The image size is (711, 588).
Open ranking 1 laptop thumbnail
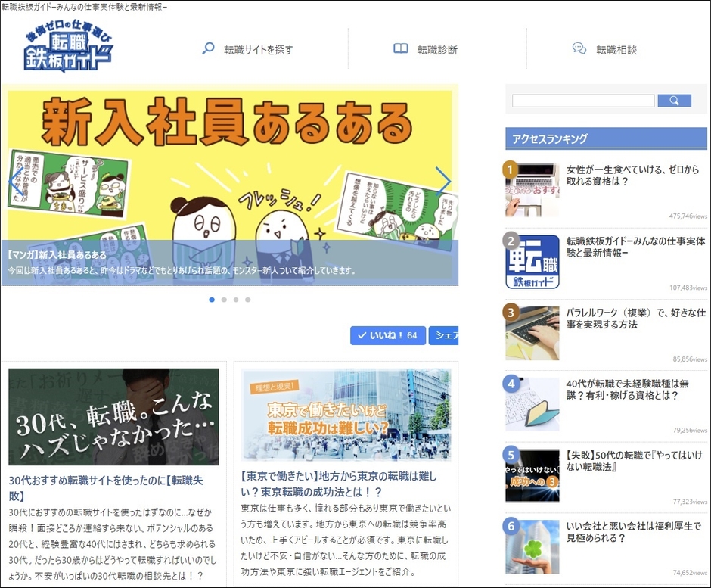click(x=532, y=190)
